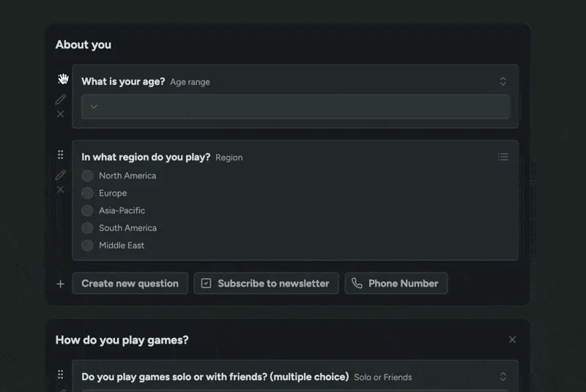Click the About you section title
This screenshot has height=392, width=586.
pyautogui.click(x=84, y=45)
